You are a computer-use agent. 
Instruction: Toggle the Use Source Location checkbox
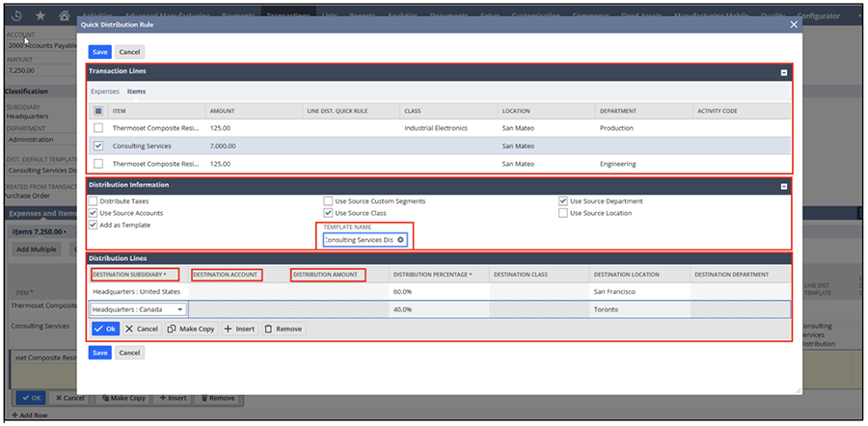563,213
